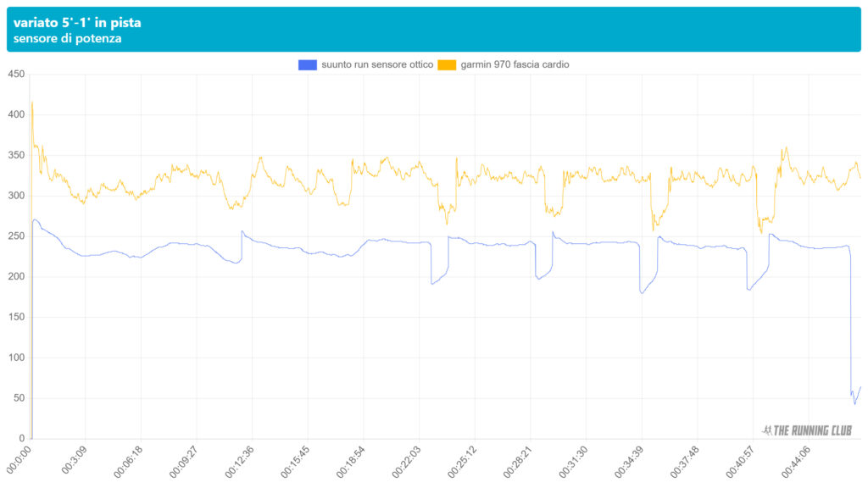Click the 'sensore di potenza' subtitle
Image resolution: width=868 pixels, height=488 pixels.
(67, 39)
